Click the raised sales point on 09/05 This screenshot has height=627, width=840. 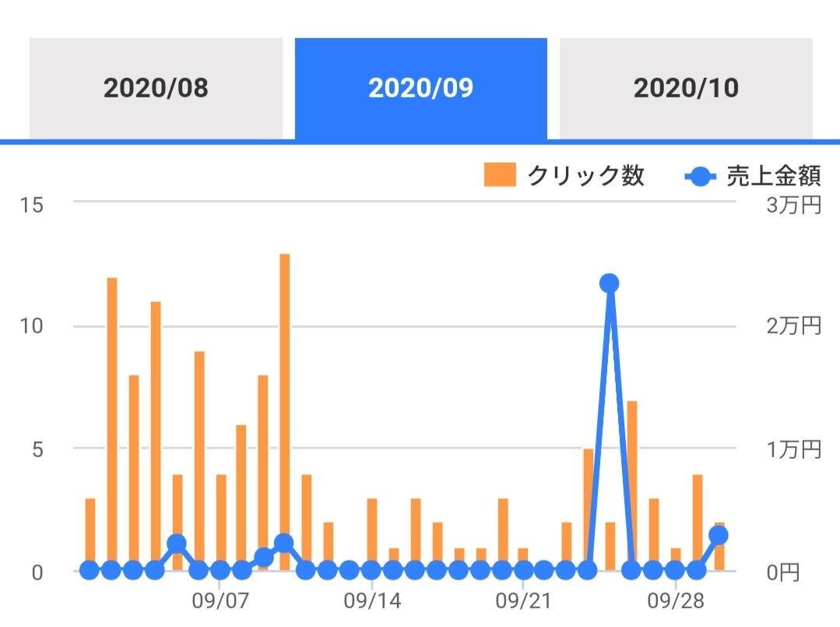tap(177, 543)
